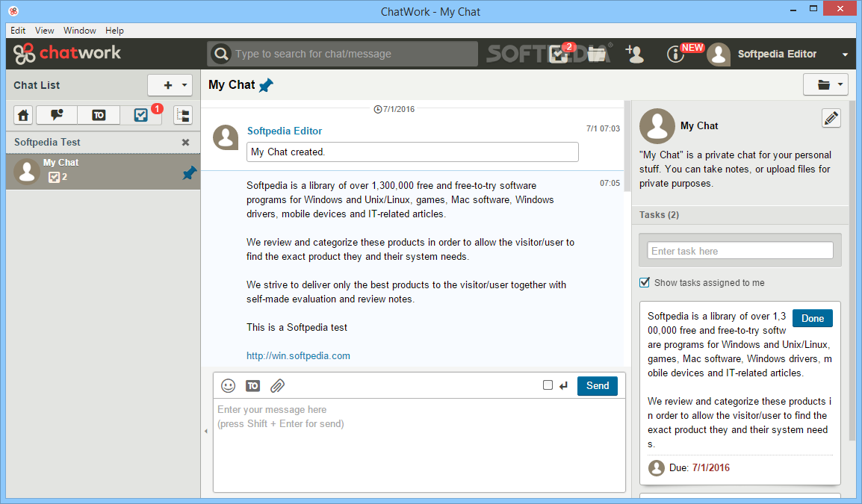Open the Window menu

click(80, 31)
